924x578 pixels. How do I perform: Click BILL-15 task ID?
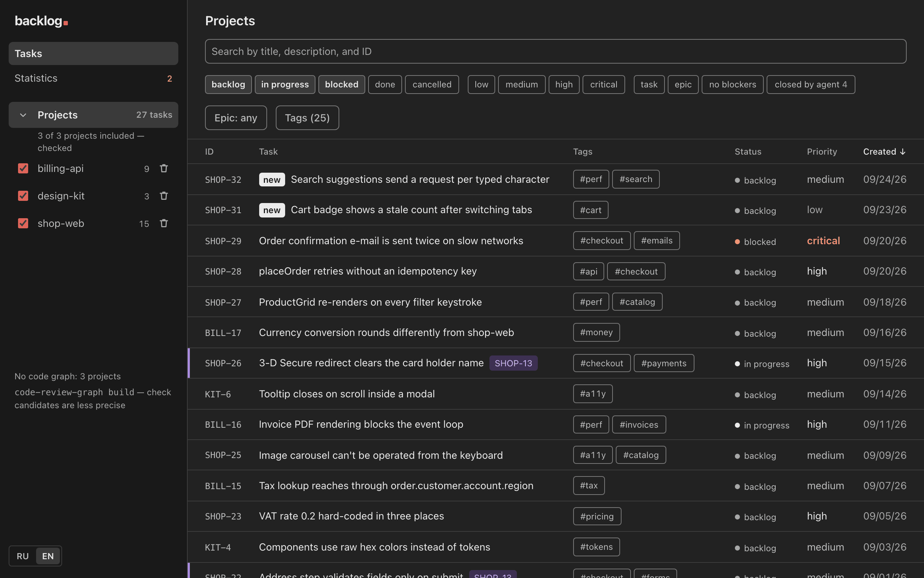[223, 486]
